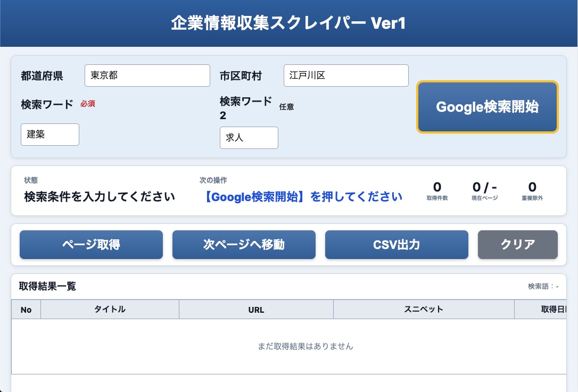Click the 都道府県 input showing 東京都

147,76
